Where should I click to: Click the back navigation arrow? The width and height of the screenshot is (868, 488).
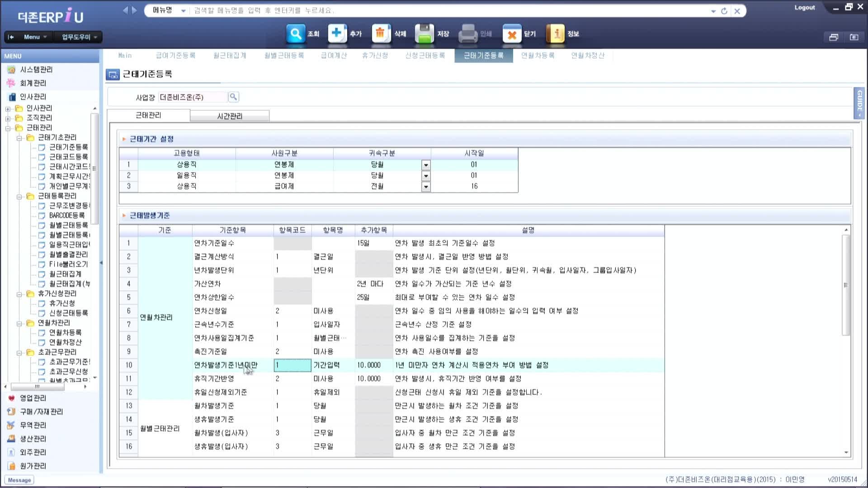click(125, 10)
